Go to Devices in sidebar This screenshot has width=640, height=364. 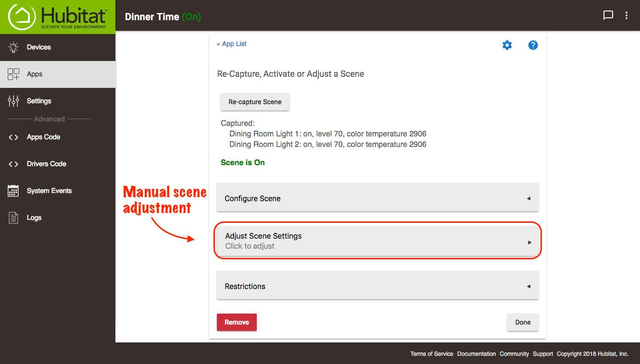(x=58, y=47)
